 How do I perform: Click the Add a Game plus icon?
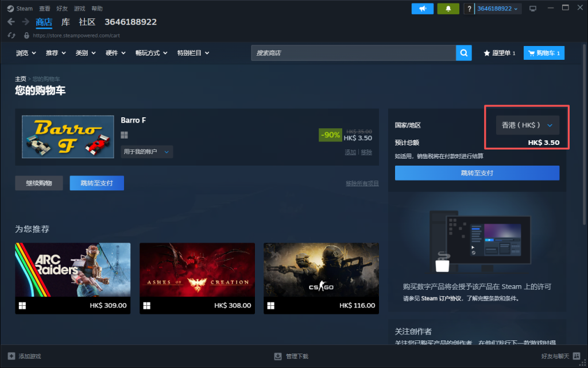coord(11,356)
